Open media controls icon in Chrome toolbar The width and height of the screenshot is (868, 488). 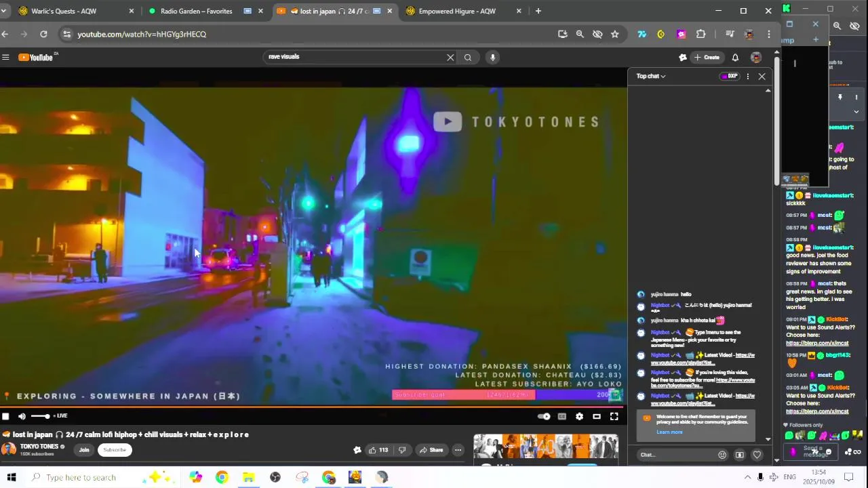click(730, 34)
